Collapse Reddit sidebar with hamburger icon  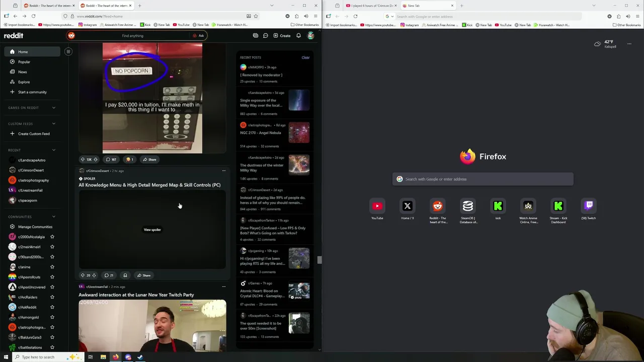68,51
